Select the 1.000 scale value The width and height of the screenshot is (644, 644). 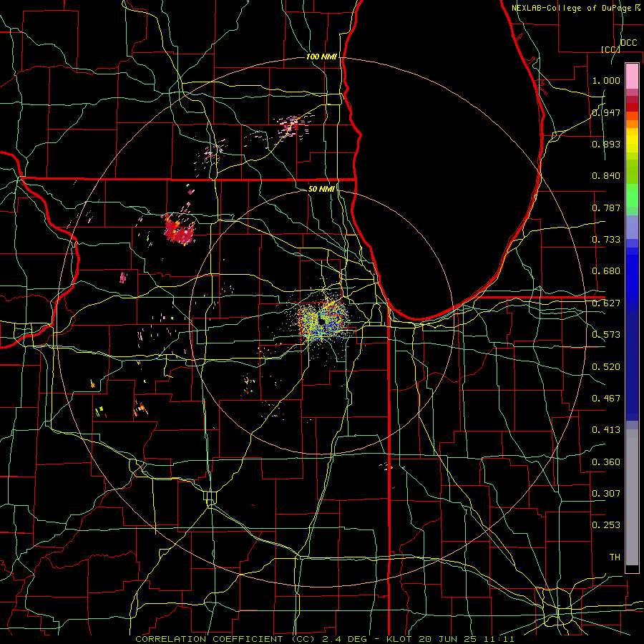pos(606,80)
